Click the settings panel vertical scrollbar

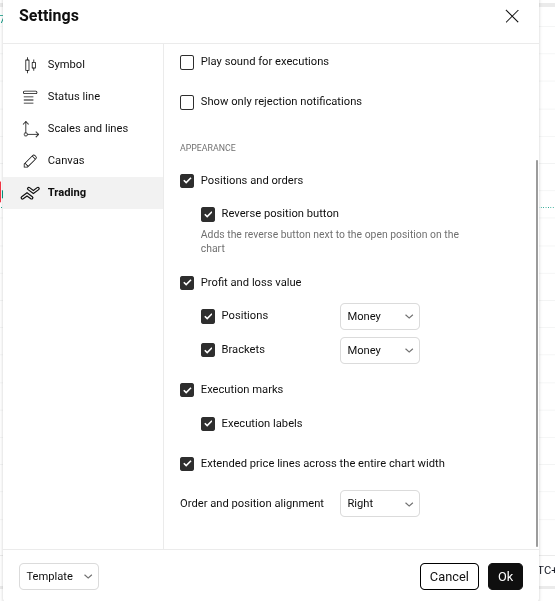coord(537,353)
